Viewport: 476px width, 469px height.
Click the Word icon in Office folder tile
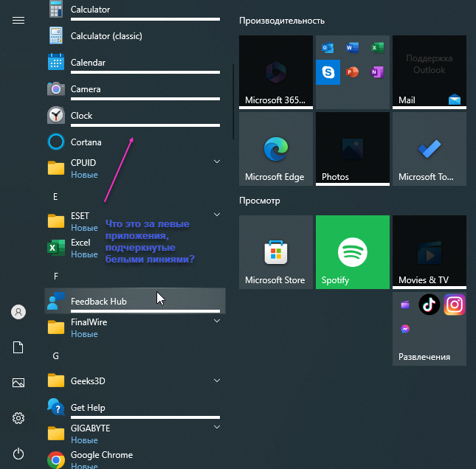coord(353,48)
